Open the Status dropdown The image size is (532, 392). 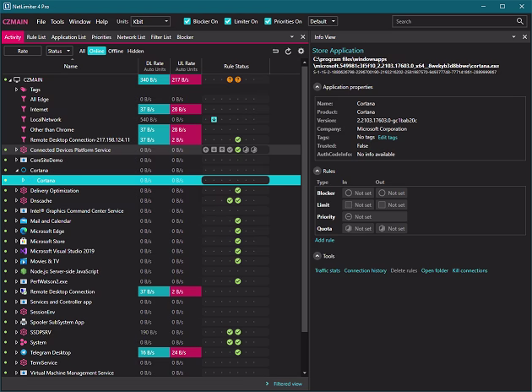click(x=59, y=52)
